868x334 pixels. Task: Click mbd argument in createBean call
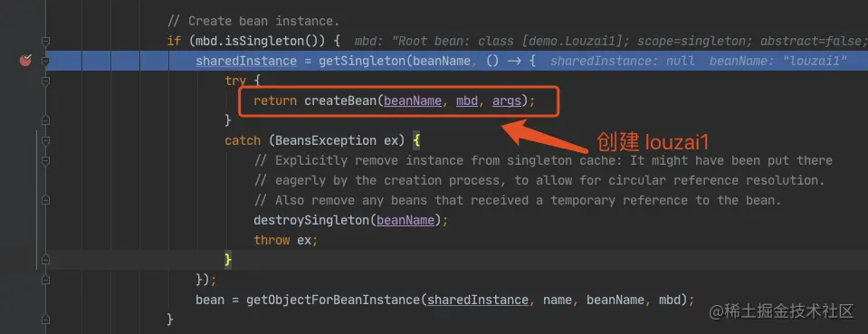(x=467, y=100)
